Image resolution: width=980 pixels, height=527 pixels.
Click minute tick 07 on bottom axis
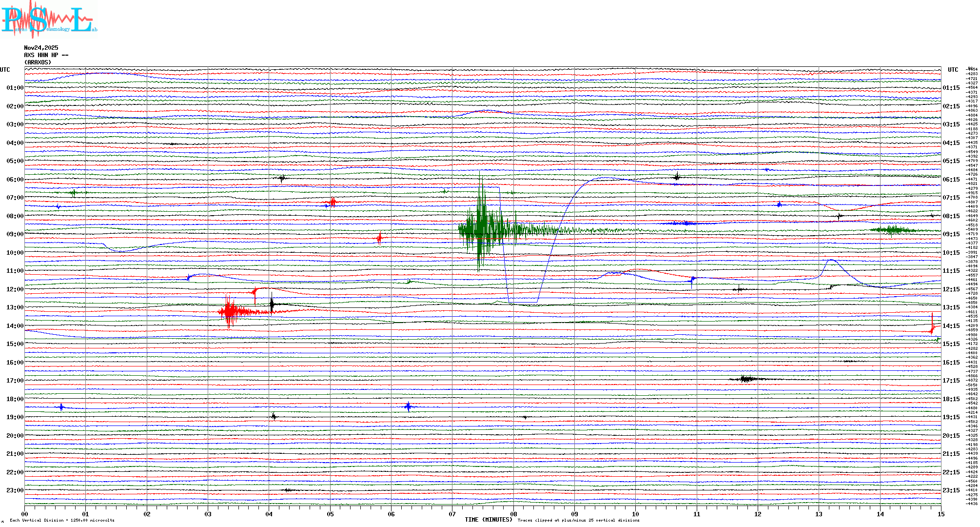coord(452,514)
